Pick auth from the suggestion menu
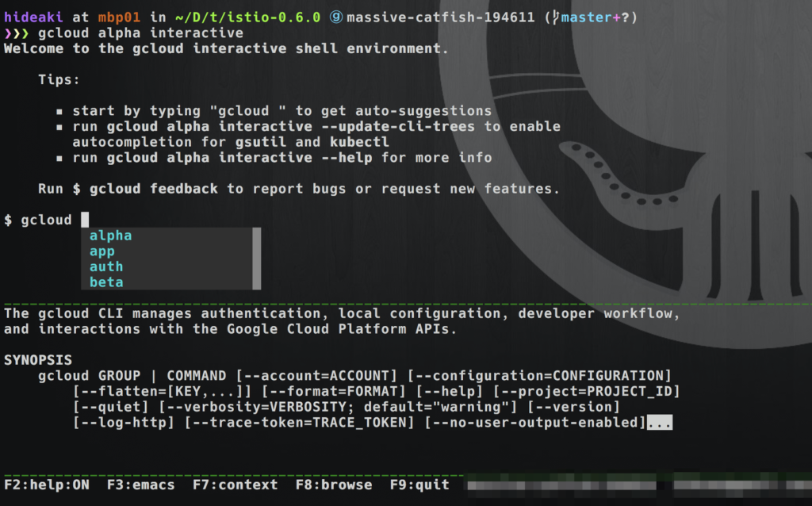 tap(106, 266)
